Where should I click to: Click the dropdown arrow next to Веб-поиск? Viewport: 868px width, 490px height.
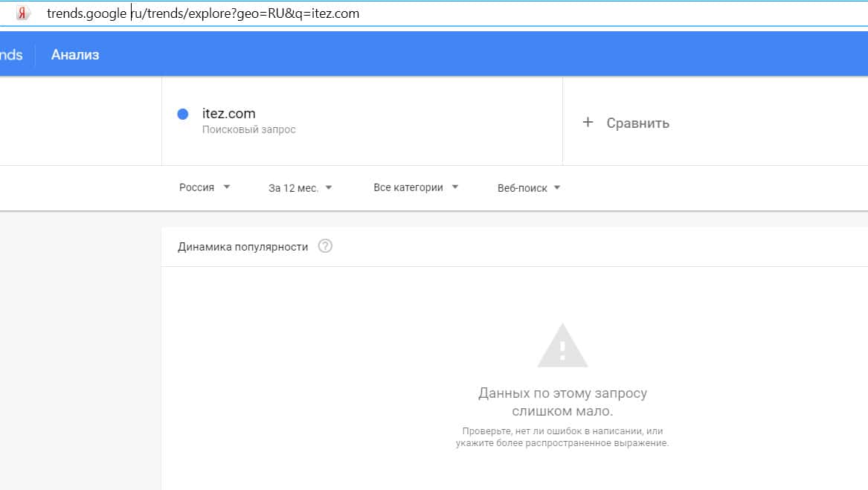tap(557, 188)
